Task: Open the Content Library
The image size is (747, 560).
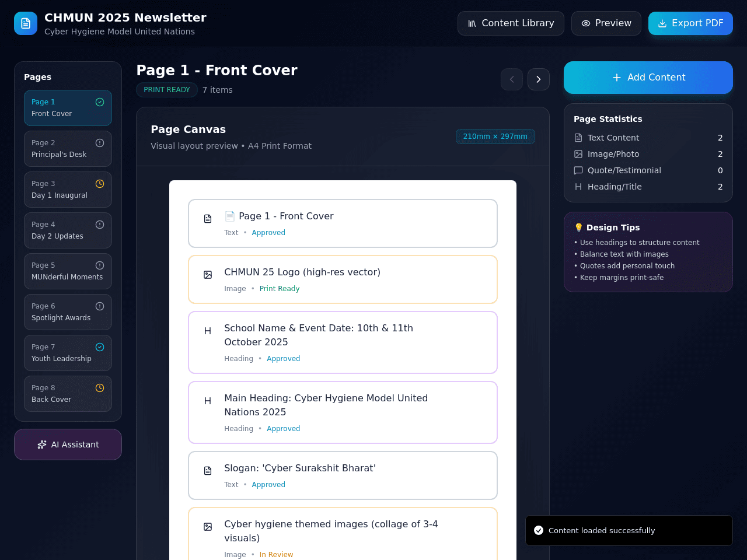Action: (511, 23)
